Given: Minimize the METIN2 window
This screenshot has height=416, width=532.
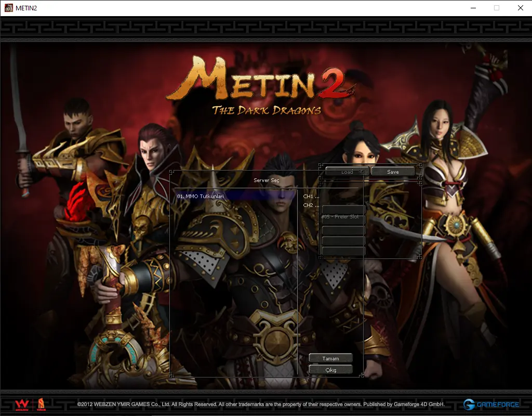Looking at the screenshot, I should (473, 8).
